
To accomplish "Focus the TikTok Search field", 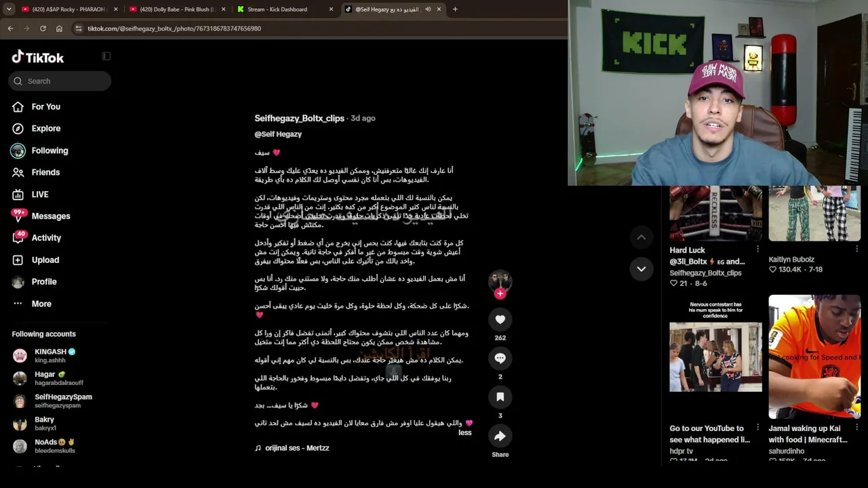I will point(60,81).
